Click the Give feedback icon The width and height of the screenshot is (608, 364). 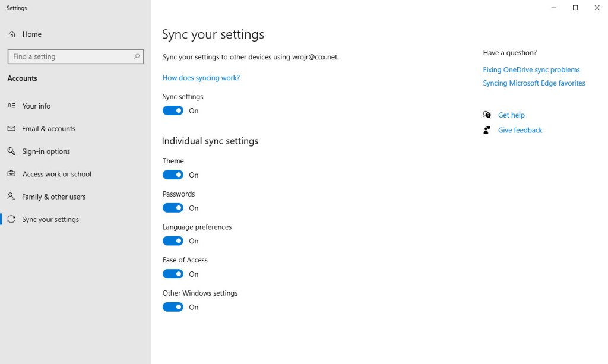tap(487, 130)
